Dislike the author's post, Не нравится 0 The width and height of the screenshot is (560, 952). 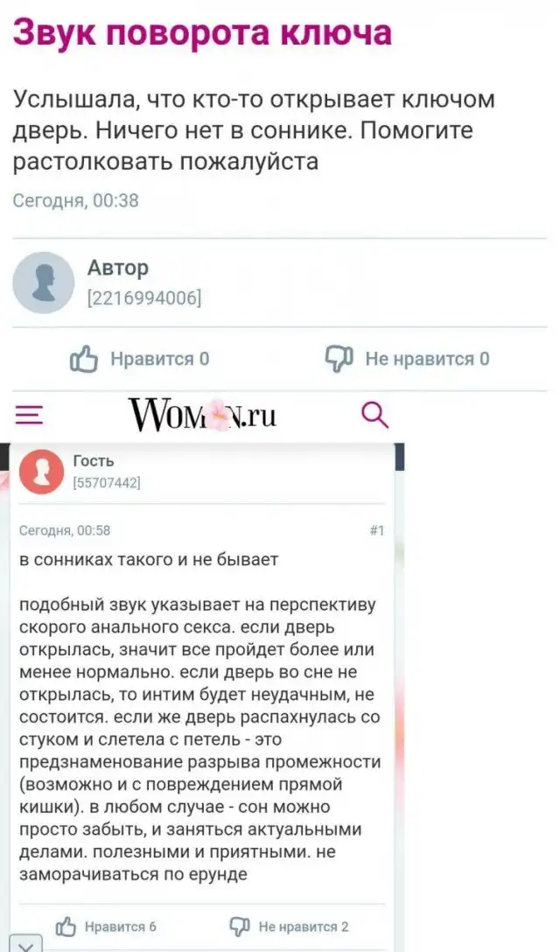click(x=407, y=359)
